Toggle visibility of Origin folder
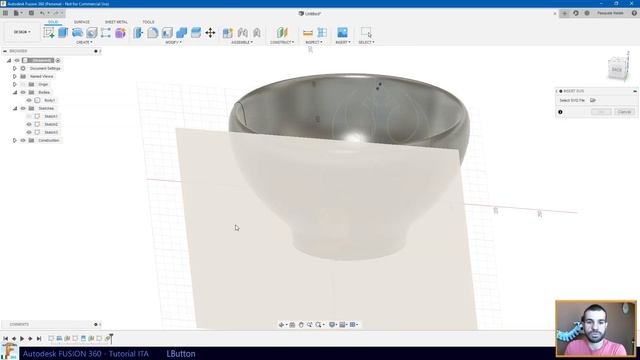Viewport: 640px width, 360px height. point(23,84)
